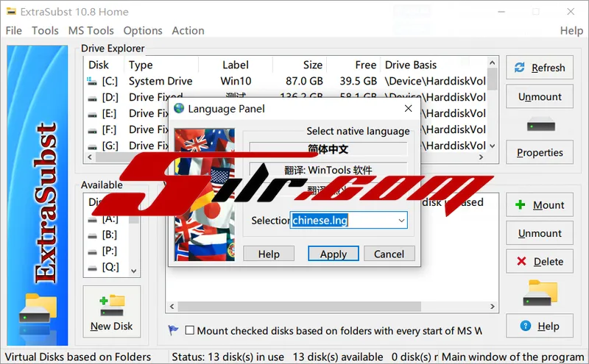Click left arrow of virtual disks horizontal scrollbar
This screenshot has height=364, width=589.
(x=172, y=307)
